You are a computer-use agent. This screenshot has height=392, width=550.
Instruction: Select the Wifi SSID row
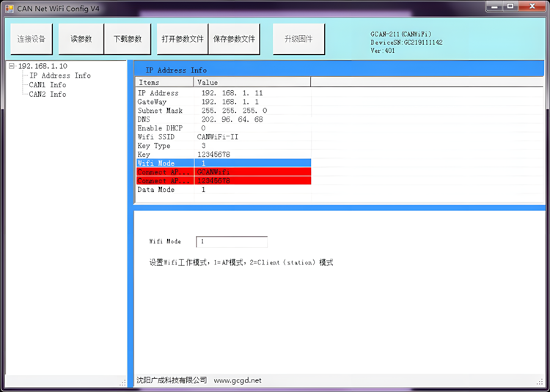click(x=156, y=137)
